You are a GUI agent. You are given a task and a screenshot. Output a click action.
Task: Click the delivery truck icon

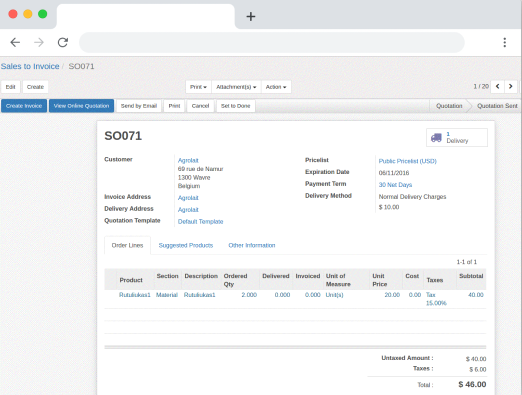coord(436,137)
